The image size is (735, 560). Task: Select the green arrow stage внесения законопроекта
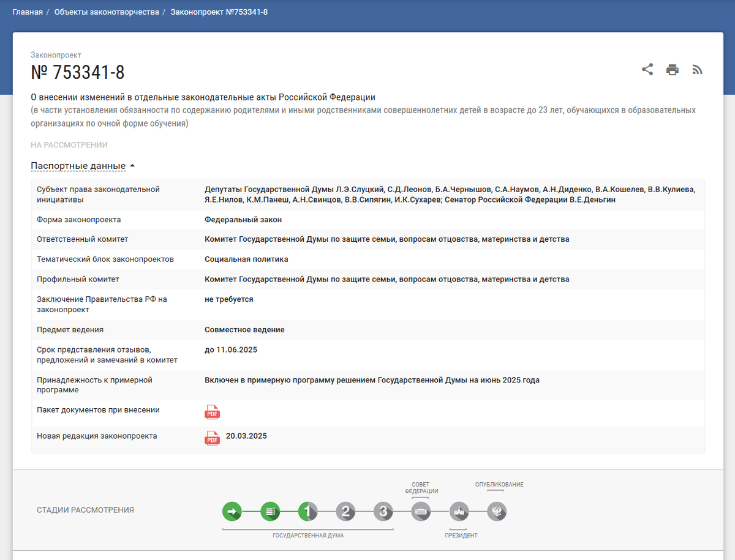click(x=232, y=511)
